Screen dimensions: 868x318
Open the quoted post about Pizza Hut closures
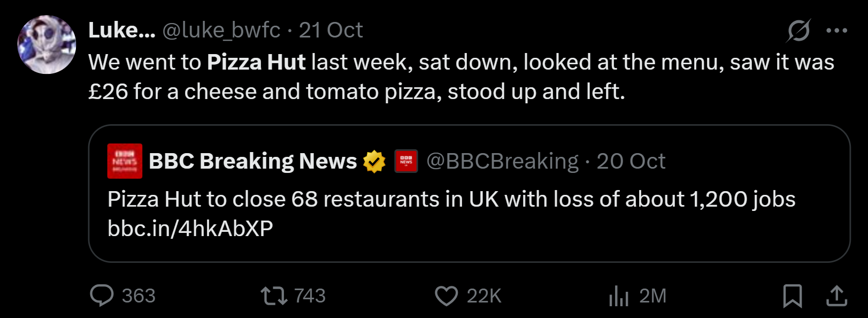coord(469,193)
